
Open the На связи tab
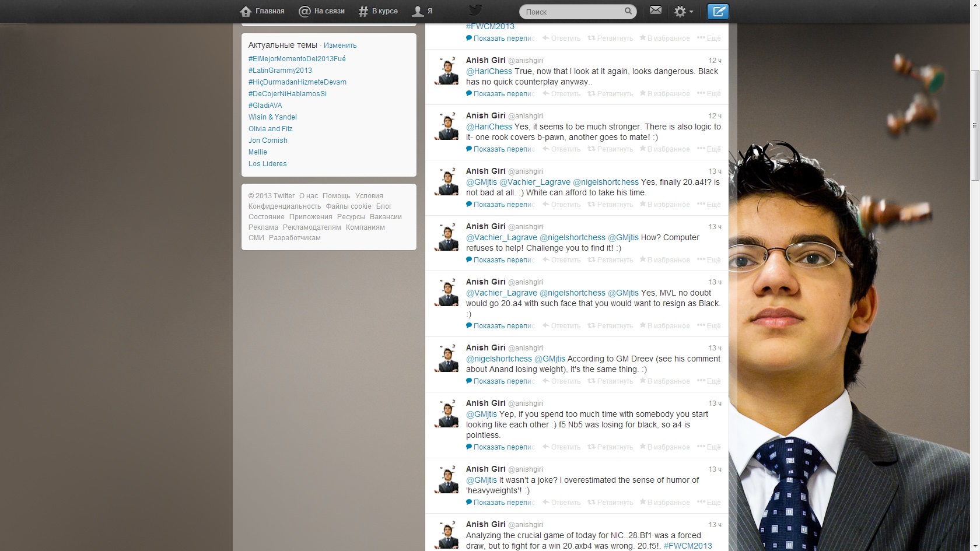(321, 11)
